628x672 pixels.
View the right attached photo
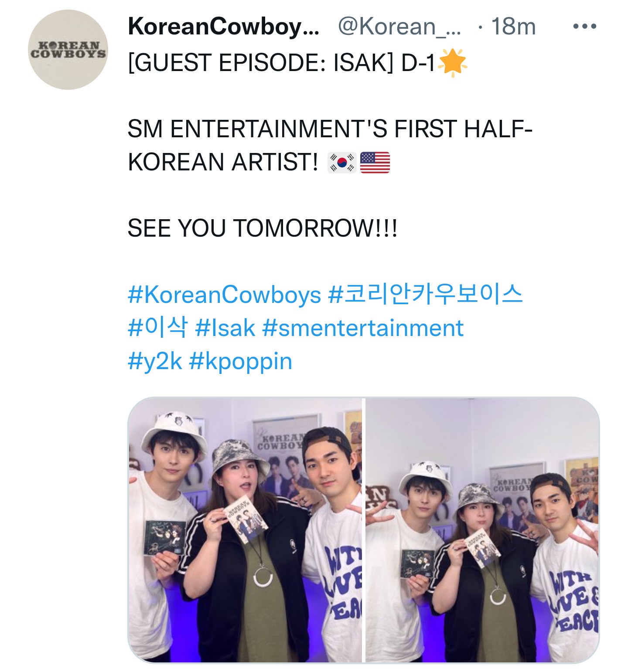pyautogui.click(x=482, y=530)
